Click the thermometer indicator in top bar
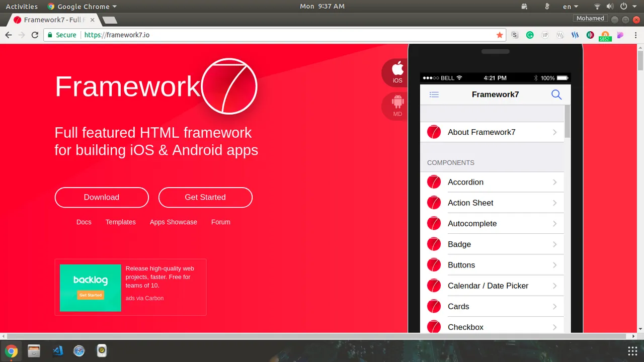The width and height of the screenshot is (644, 362). coord(547,7)
